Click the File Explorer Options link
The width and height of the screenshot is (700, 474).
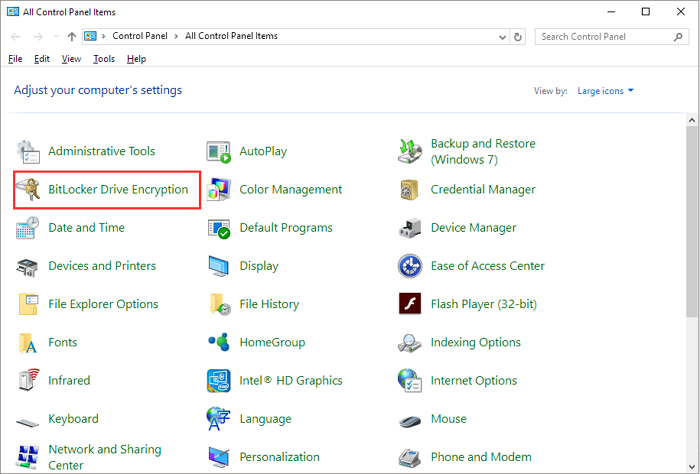[103, 304]
